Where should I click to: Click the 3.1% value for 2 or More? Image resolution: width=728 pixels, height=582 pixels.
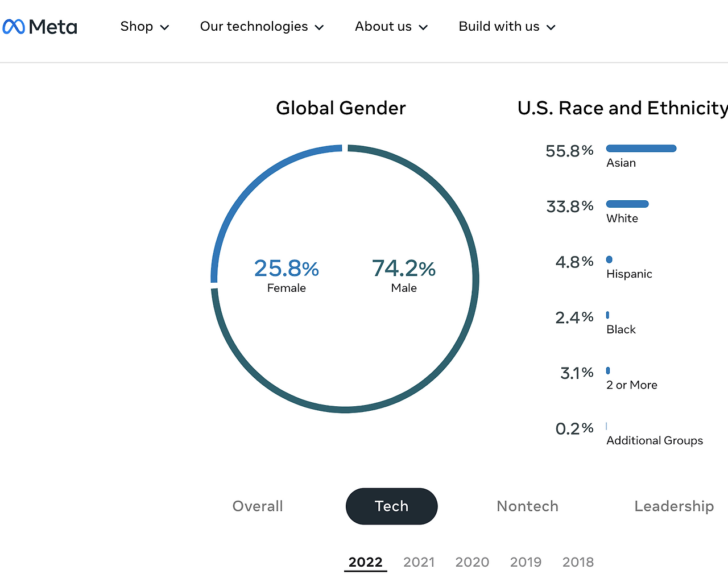coord(577,373)
